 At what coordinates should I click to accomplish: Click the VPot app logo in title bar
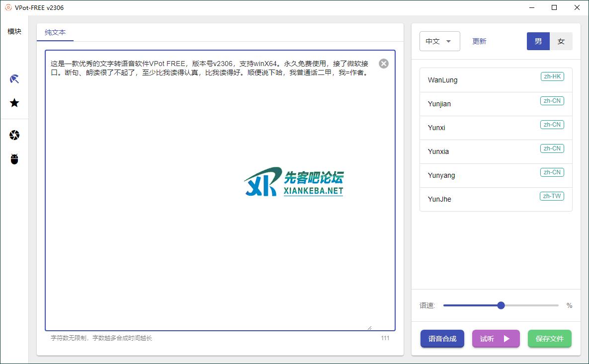[x=8, y=7]
